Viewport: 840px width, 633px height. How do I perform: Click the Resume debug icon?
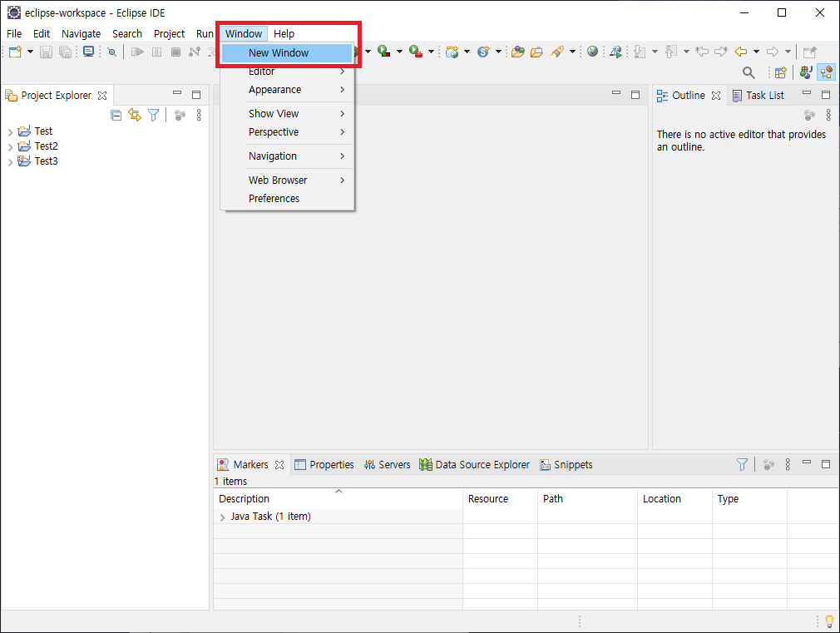138,52
